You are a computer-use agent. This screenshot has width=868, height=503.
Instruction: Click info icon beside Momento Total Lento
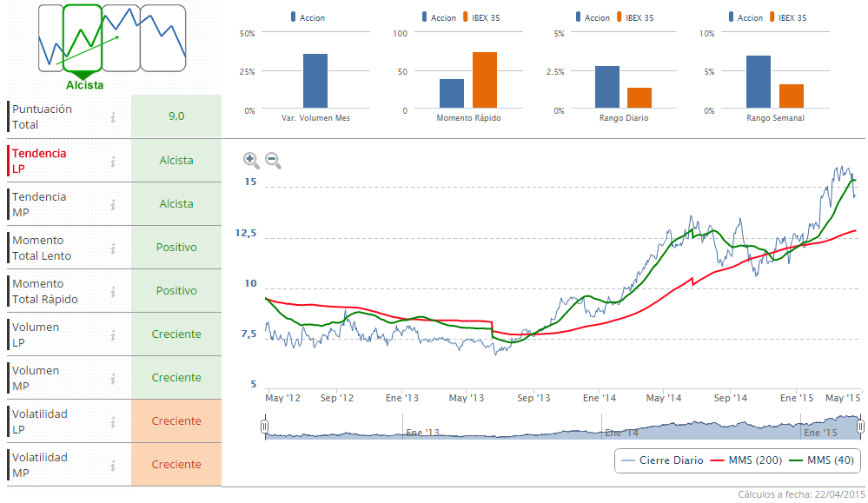pos(113,248)
